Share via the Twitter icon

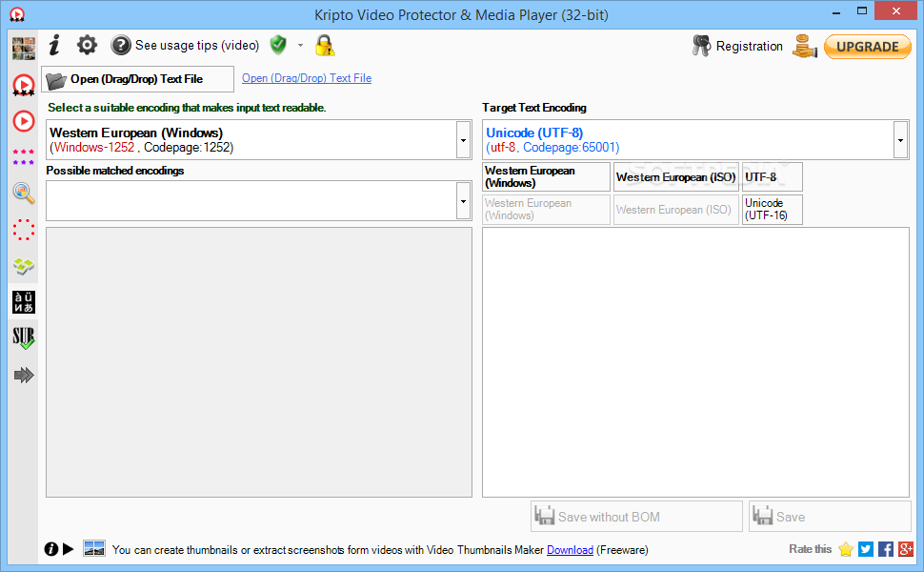(866, 549)
